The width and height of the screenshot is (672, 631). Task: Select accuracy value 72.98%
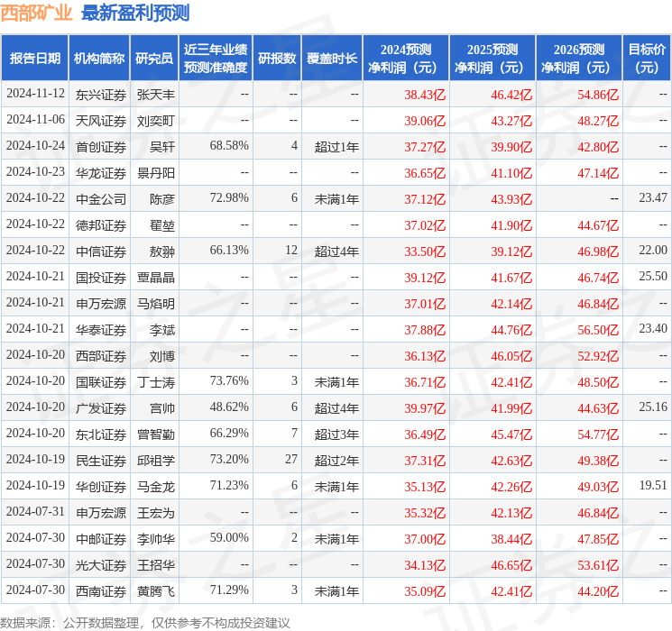(x=229, y=198)
